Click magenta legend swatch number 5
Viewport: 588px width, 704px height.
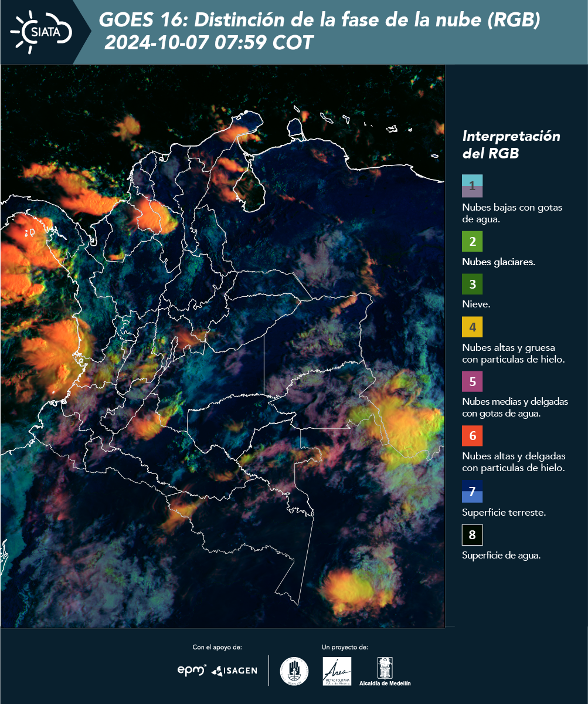click(472, 381)
